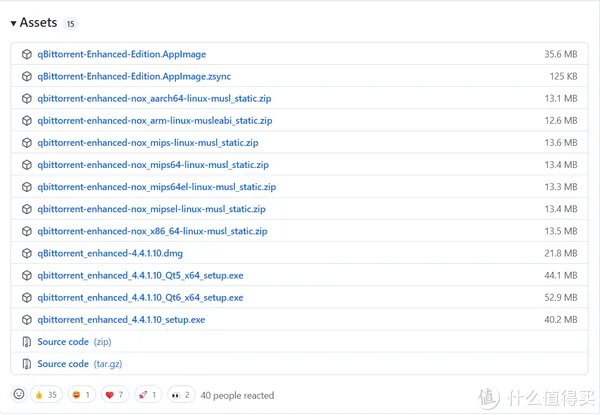Download qbittorrent_enhanced_4.4.1.10_setup.exe
The height and width of the screenshot is (415, 600).
(x=121, y=320)
